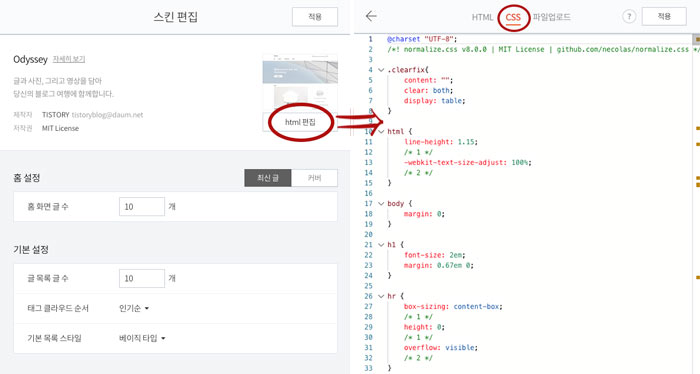Click the display: table code line
The height and width of the screenshot is (374, 700).
434,101
